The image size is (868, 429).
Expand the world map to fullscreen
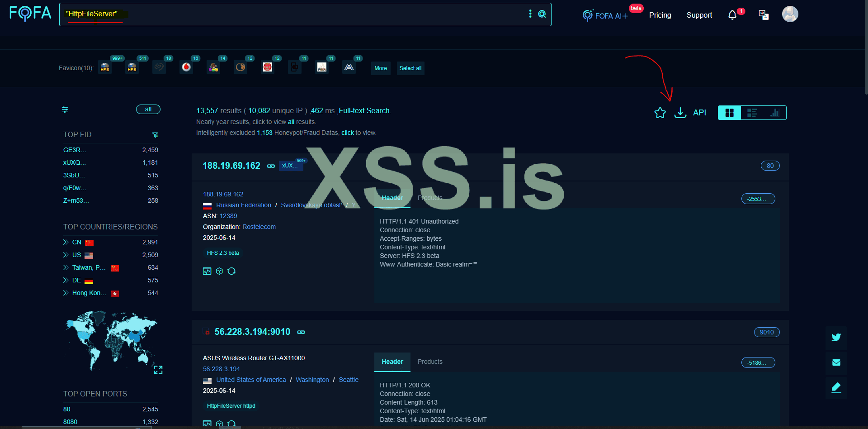click(158, 370)
